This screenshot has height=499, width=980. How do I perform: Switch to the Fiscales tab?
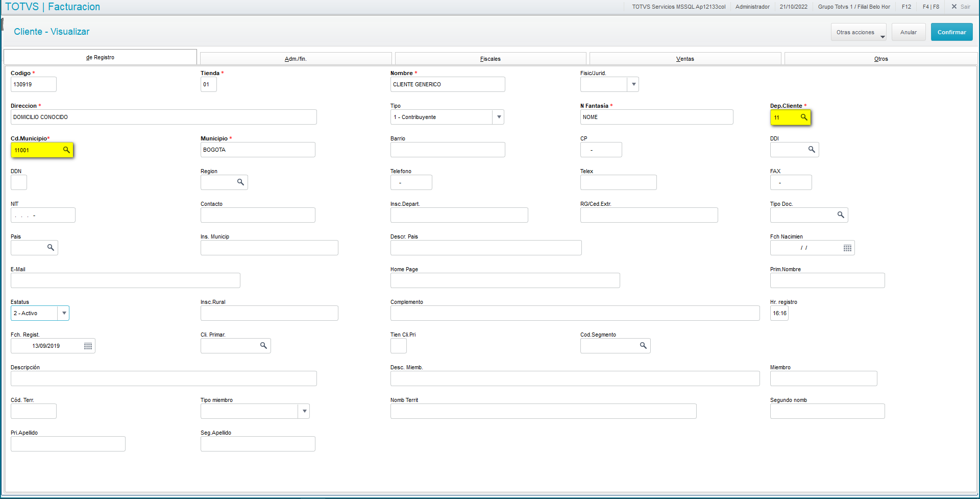click(x=491, y=59)
